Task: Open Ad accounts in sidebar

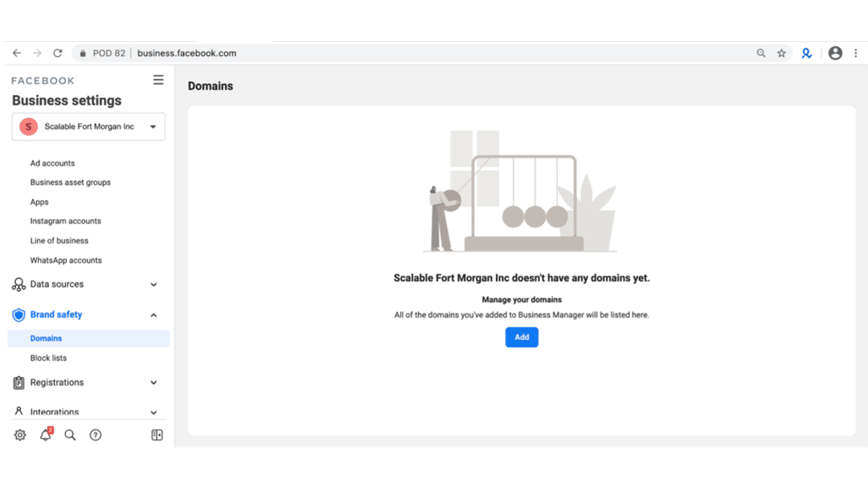Action: click(52, 163)
